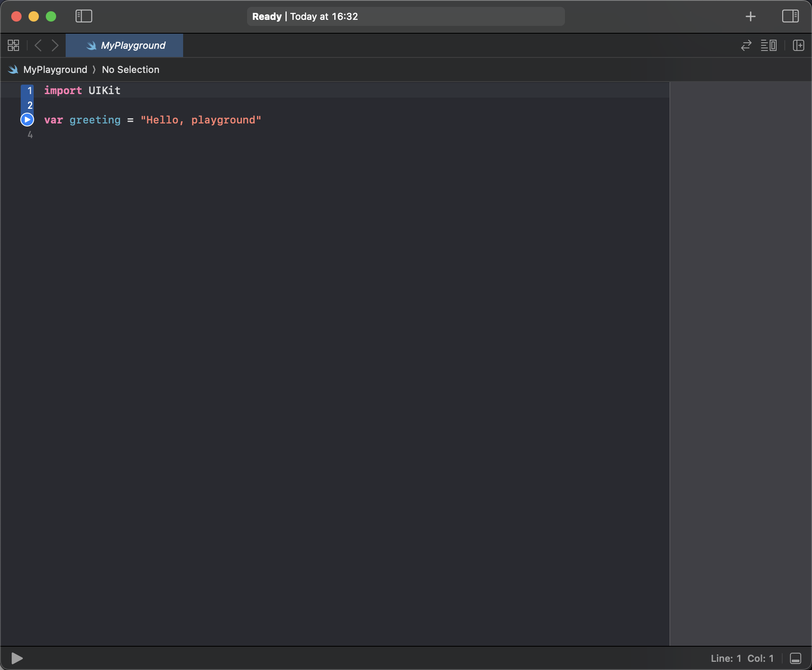
Task: Click the Ready activity status field
Action: tap(406, 16)
